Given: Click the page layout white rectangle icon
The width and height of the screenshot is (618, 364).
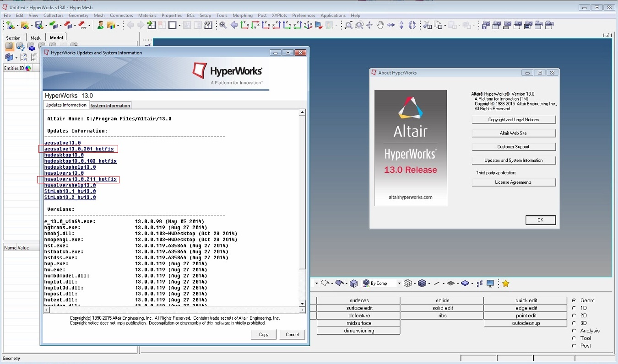Looking at the screenshot, I should [173, 25].
